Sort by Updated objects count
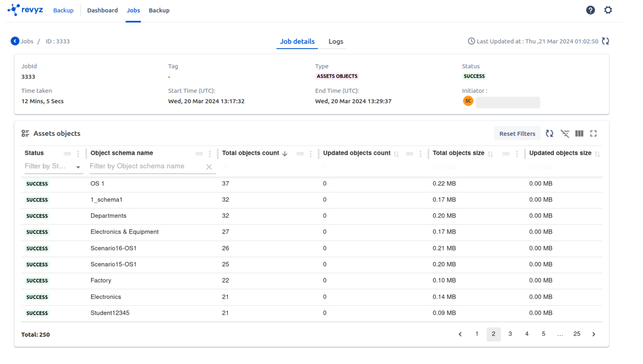The width and height of the screenshot is (643, 364). (396, 154)
